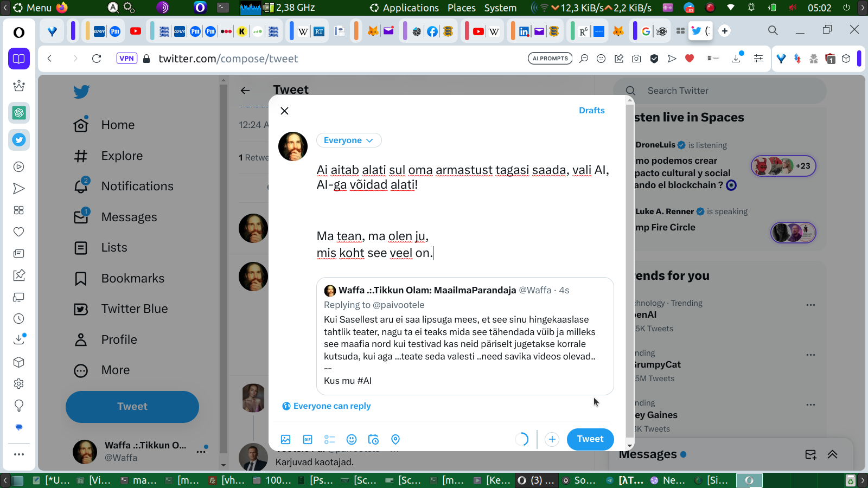Open the Opera workspaces icon in sidebar
The height and width of the screenshot is (488, 868).
point(19,59)
